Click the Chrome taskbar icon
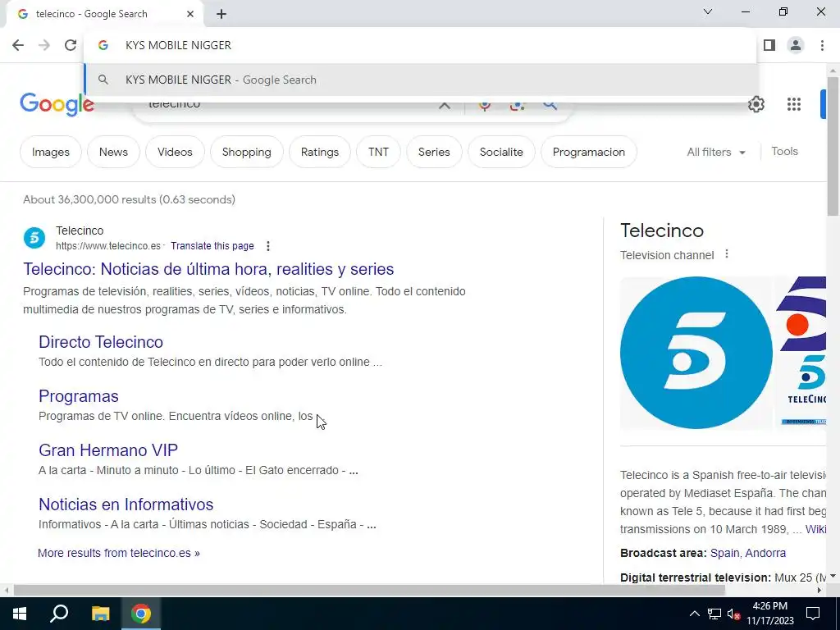The height and width of the screenshot is (630, 840). 141,614
